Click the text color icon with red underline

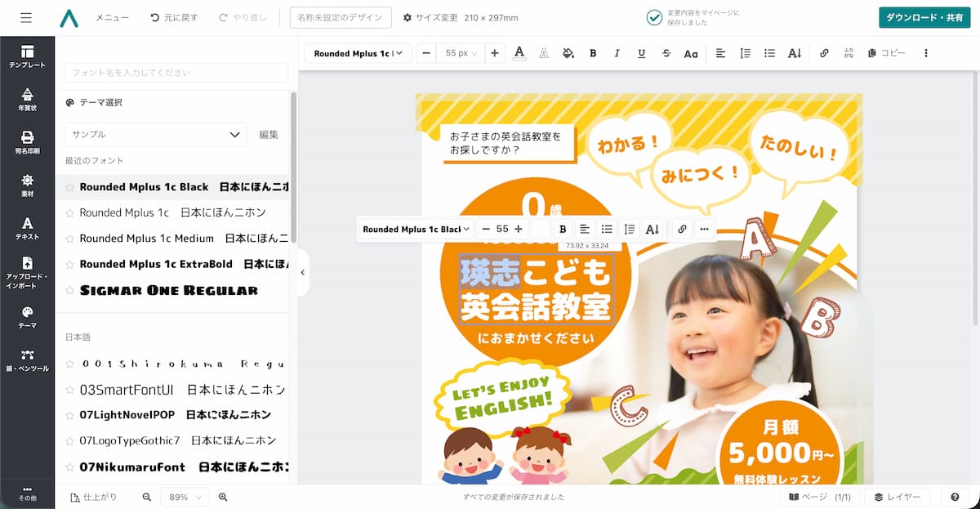520,52
